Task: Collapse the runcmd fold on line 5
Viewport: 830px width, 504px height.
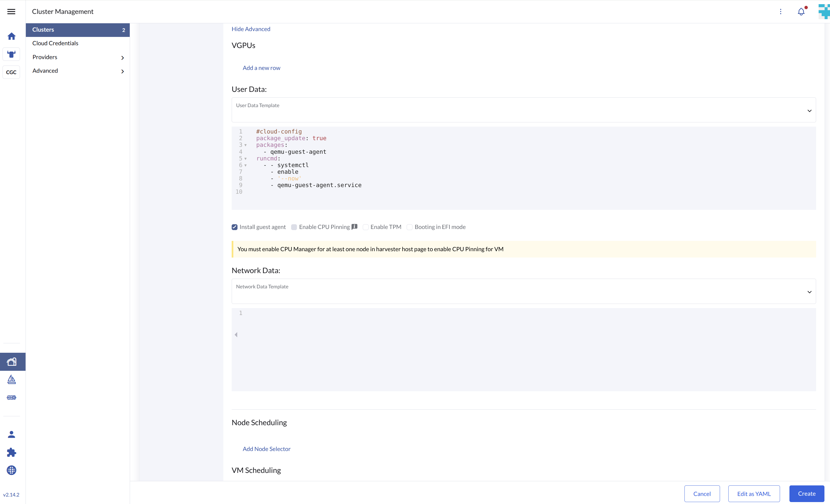Action: (246, 158)
